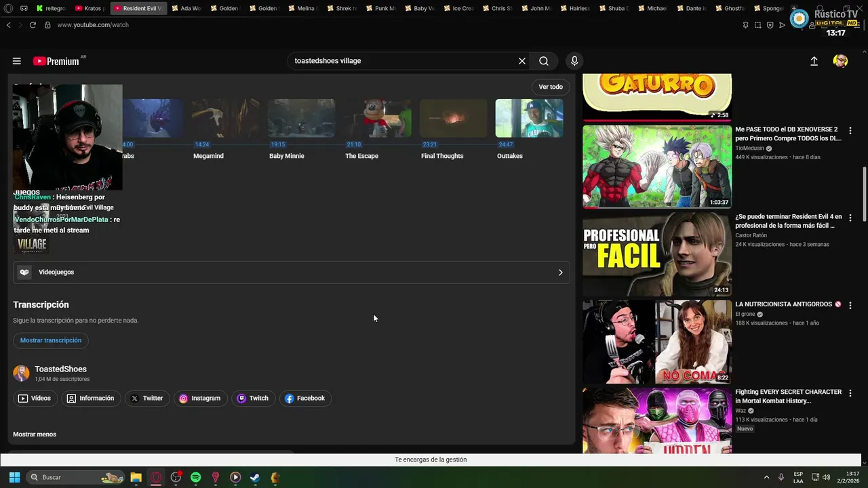The image size is (868, 488).
Task: Open Castor Ratón channel name
Action: pos(751,236)
